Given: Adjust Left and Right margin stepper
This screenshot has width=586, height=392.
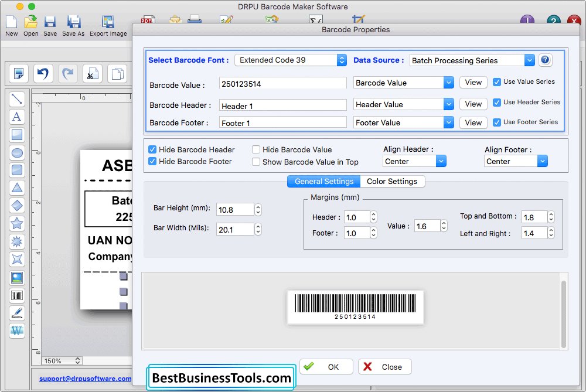Looking at the screenshot, I should [x=551, y=233].
